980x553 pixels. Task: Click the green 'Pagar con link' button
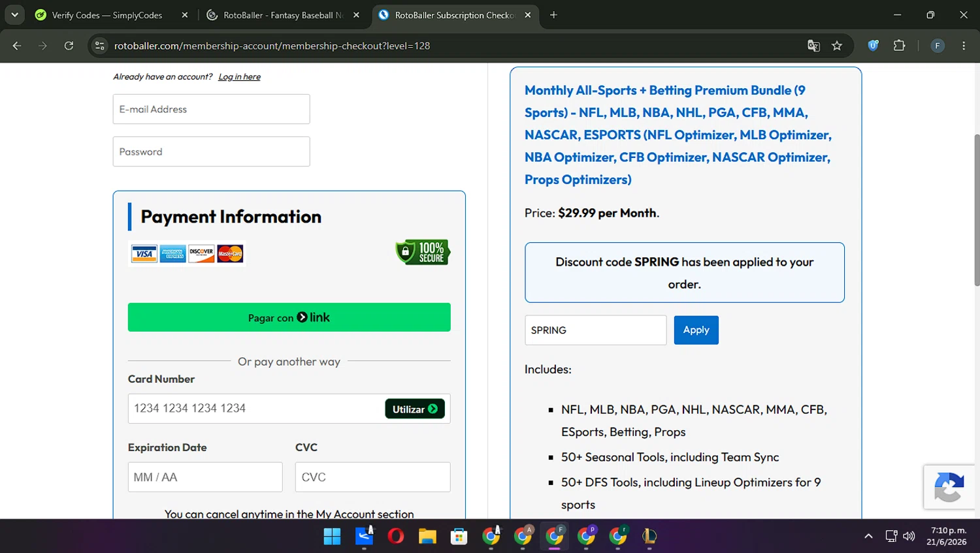point(289,317)
